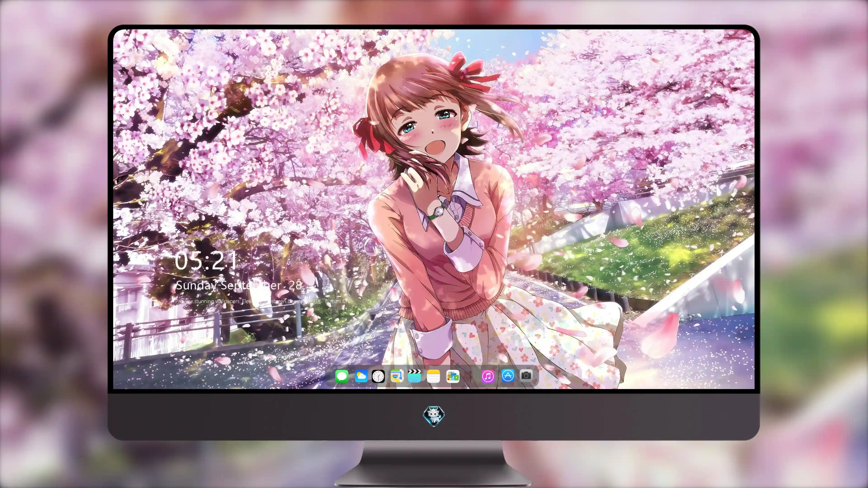Screen dimensions: 868x488
Task: Click the dragon logo on the monitor chin
Action: [x=434, y=416]
